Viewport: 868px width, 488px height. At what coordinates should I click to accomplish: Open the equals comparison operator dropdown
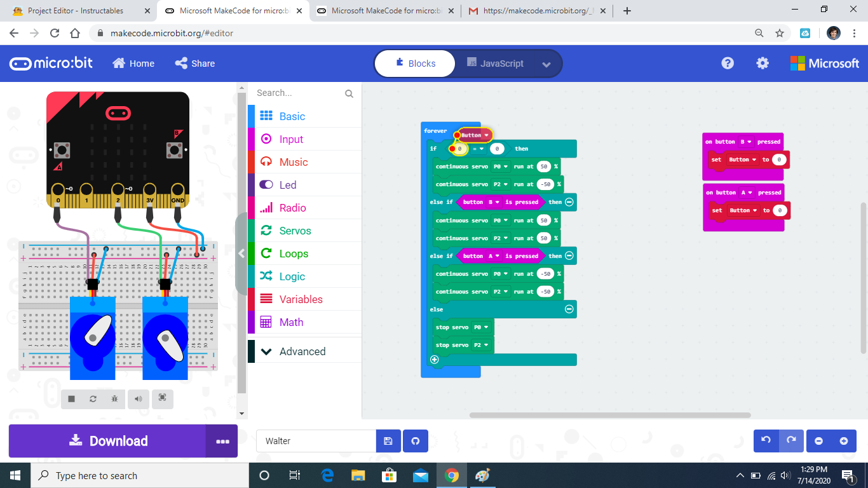[479, 149]
